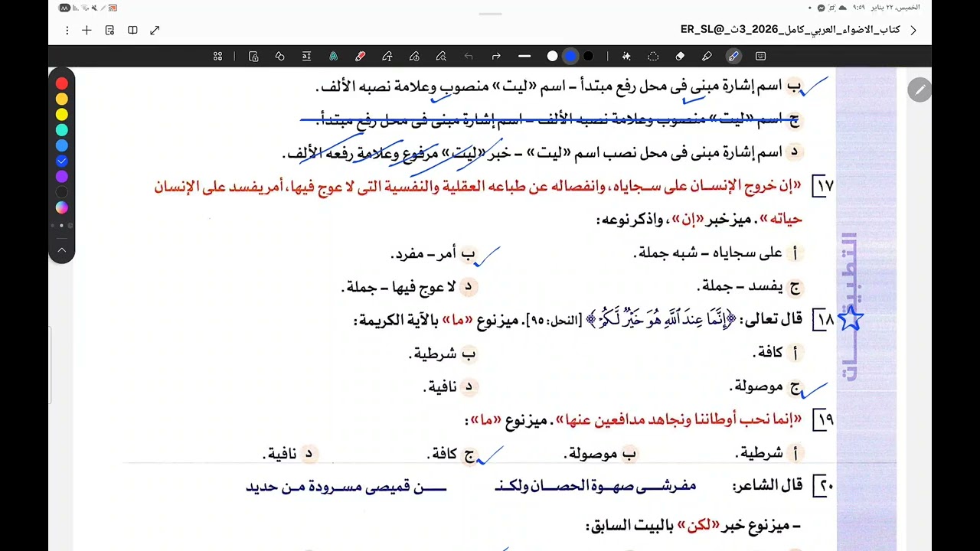980x551 pixels.
Task: Select answer أ 'كافة' for question 18
Action: pos(777,353)
